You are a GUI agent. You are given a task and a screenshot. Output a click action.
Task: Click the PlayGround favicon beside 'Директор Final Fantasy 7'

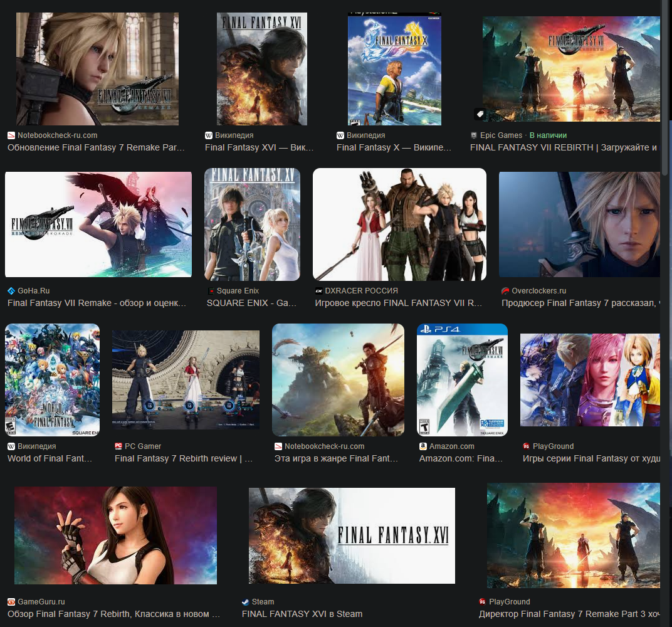[x=483, y=602]
